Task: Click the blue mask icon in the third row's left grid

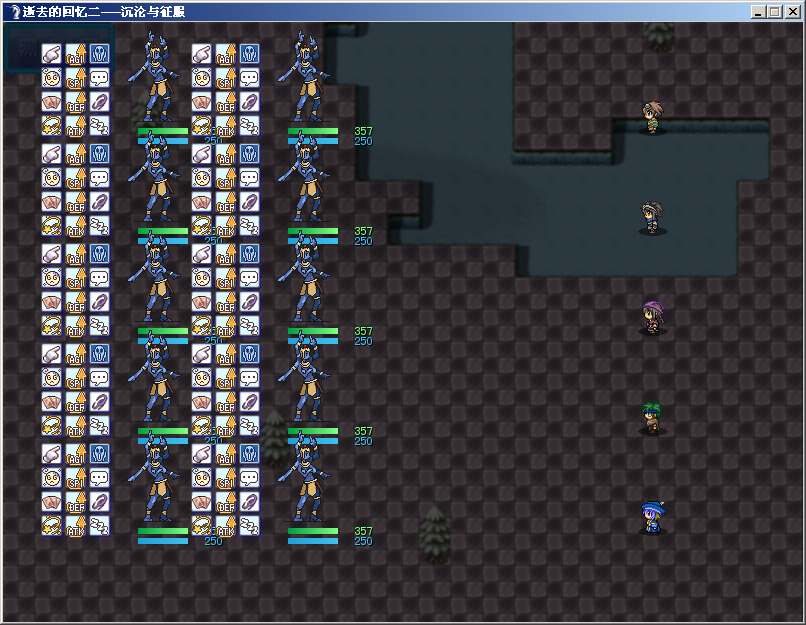Action: pos(100,254)
